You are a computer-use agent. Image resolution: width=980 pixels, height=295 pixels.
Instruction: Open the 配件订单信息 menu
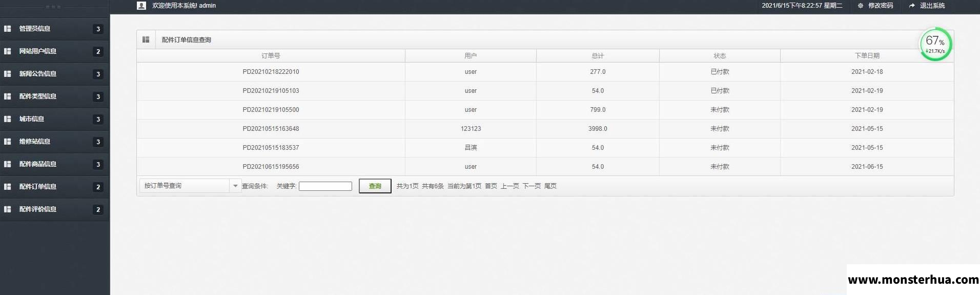pyautogui.click(x=54, y=187)
